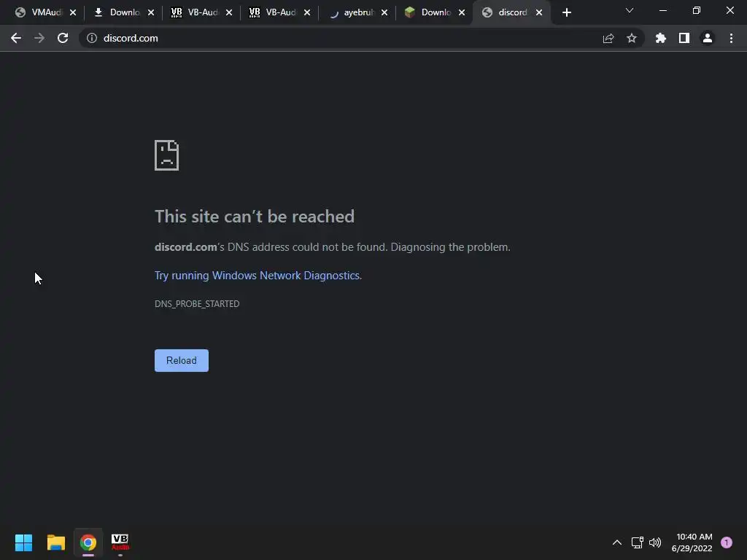The image size is (747, 560).
Task: Click the This site can't be reached heading
Action: [255, 217]
